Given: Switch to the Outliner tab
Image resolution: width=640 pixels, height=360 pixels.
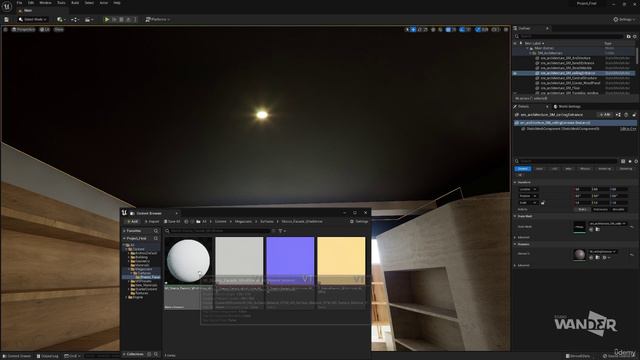Looking at the screenshot, I should tap(524, 28).
